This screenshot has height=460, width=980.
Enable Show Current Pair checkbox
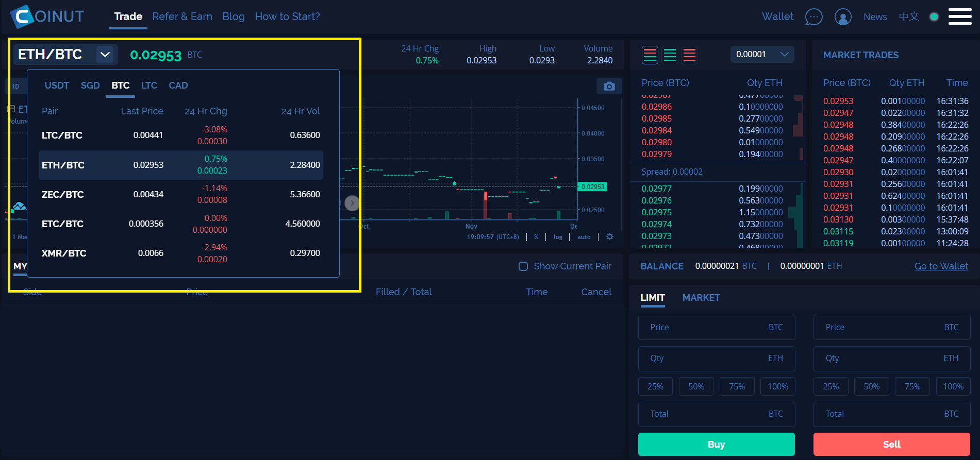pos(523,266)
